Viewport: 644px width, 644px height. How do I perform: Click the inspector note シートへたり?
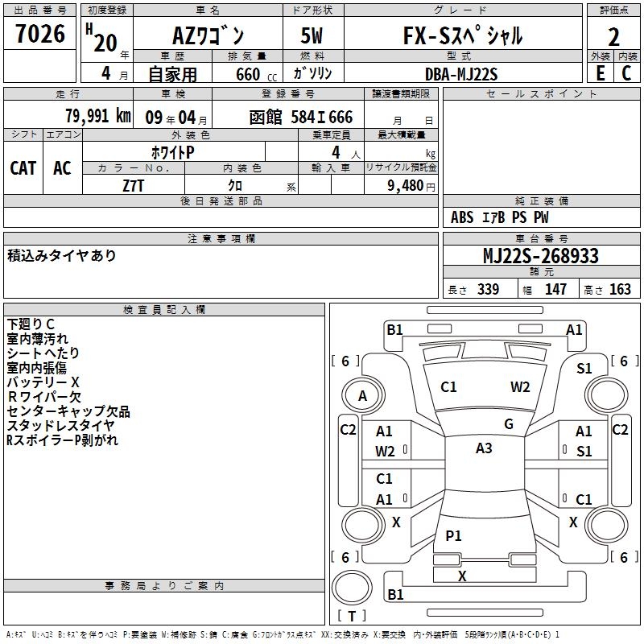[43, 353]
